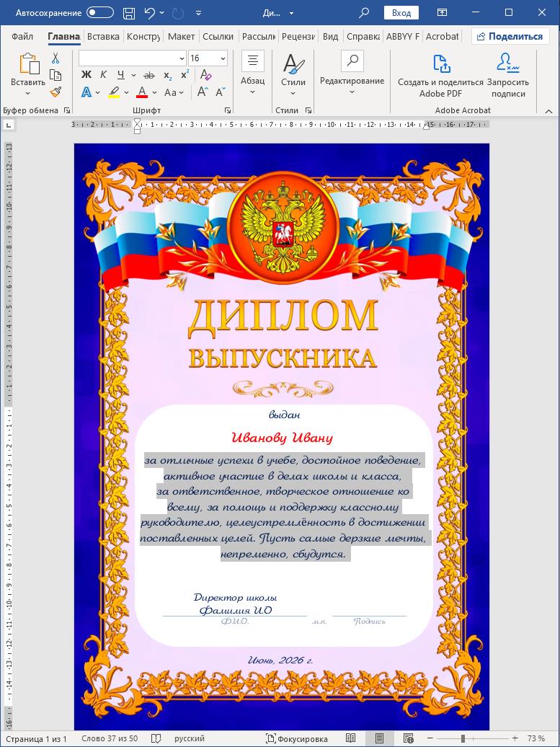Toggle the AutoSave switch
The image size is (560, 747).
coord(99,13)
